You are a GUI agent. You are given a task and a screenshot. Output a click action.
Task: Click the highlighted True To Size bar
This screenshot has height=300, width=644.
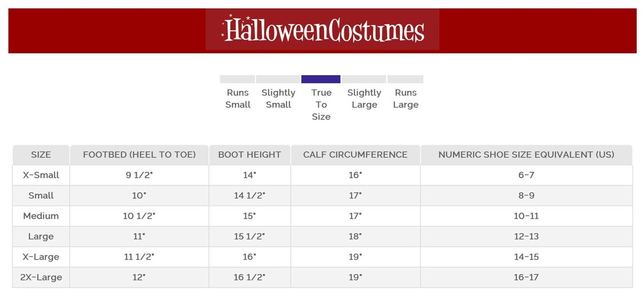click(x=321, y=79)
